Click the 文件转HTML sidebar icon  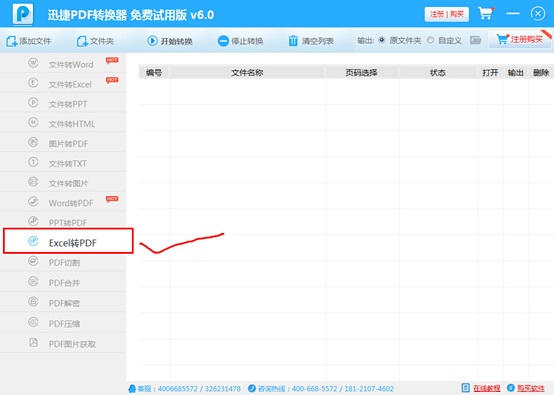pyautogui.click(x=33, y=122)
